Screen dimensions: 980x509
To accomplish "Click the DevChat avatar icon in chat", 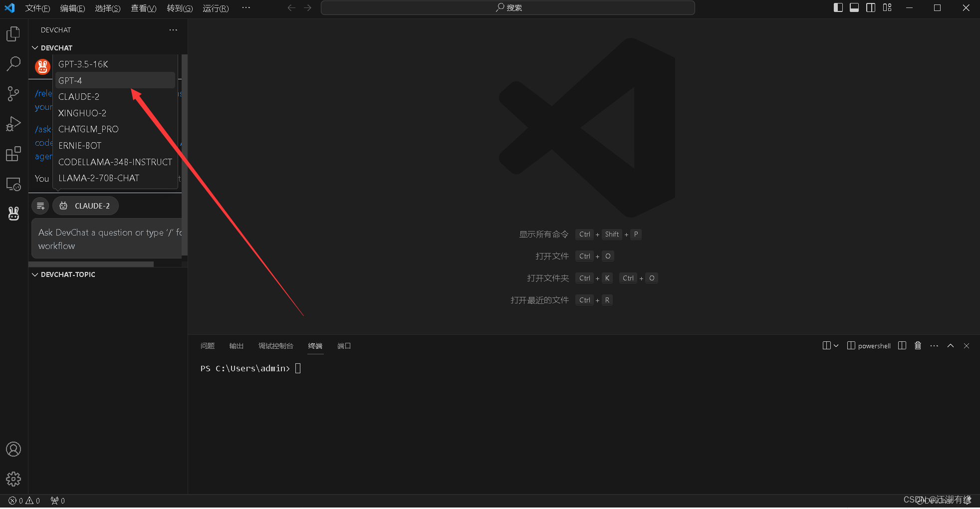I will (x=42, y=66).
